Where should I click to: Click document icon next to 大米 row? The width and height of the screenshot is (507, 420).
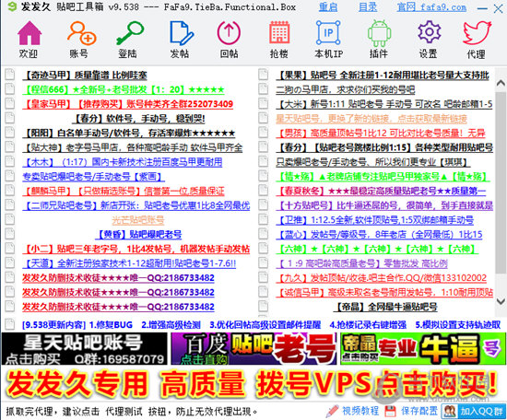(264, 103)
